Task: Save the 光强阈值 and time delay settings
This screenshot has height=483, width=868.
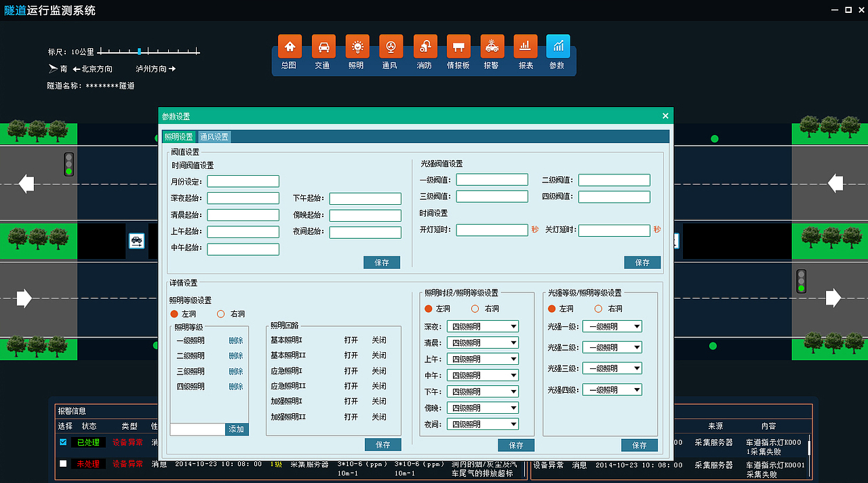Action: click(x=642, y=263)
